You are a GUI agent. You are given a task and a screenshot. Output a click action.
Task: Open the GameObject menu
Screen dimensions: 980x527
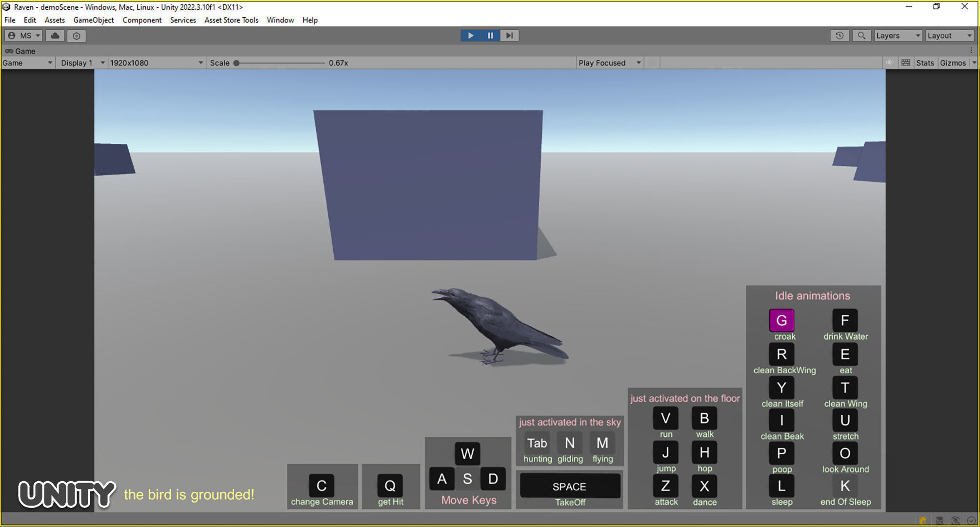click(x=93, y=20)
